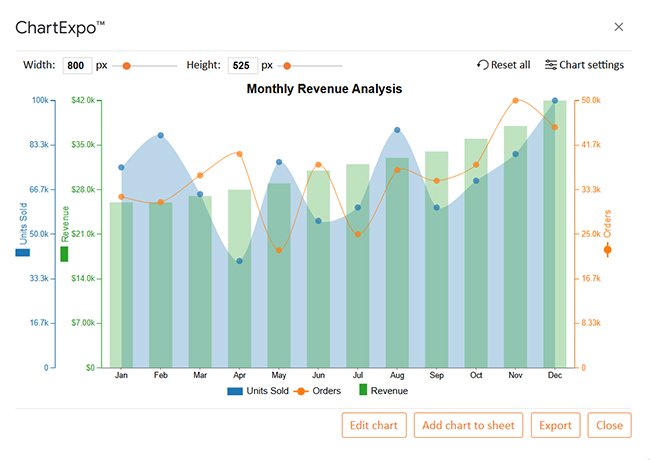Screen dimensions: 650x460
Task: Click the green Revenue axis icon
Action: 65,254
